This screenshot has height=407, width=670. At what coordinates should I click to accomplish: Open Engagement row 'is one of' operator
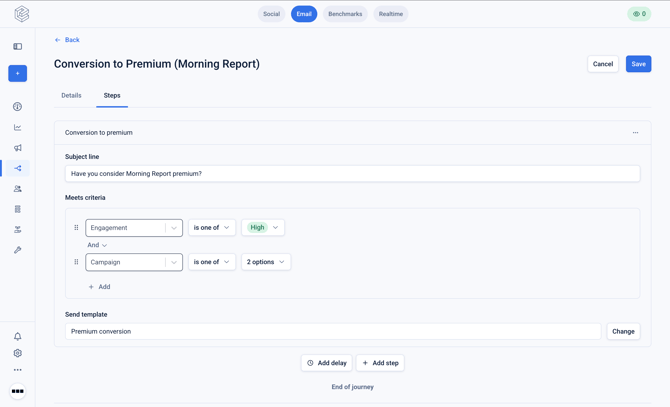tap(212, 228)
